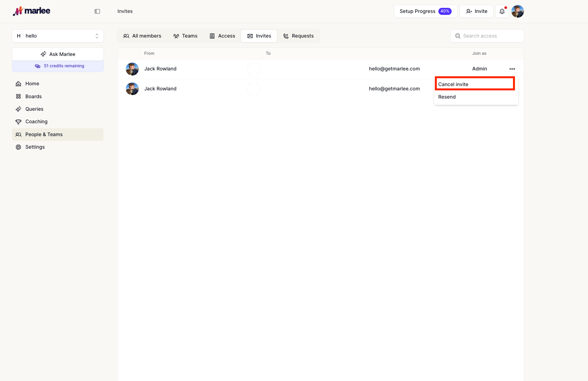The height and width of the screenshot is (381, 588).
Task: Click the H workspace initial badge
Action: coord(18,36)
